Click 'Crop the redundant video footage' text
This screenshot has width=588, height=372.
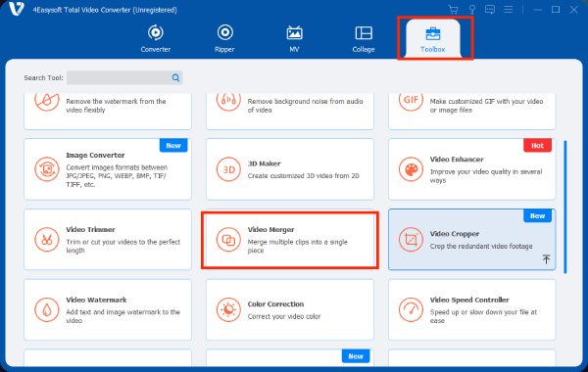481,246
